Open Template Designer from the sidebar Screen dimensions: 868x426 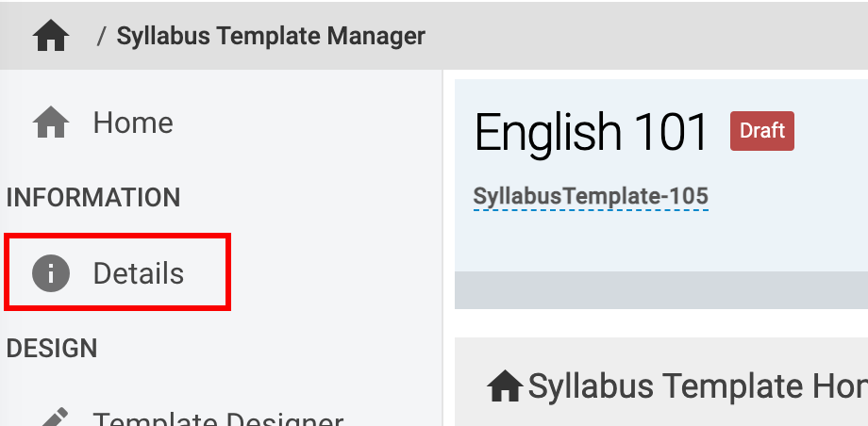tap(217, 420)
